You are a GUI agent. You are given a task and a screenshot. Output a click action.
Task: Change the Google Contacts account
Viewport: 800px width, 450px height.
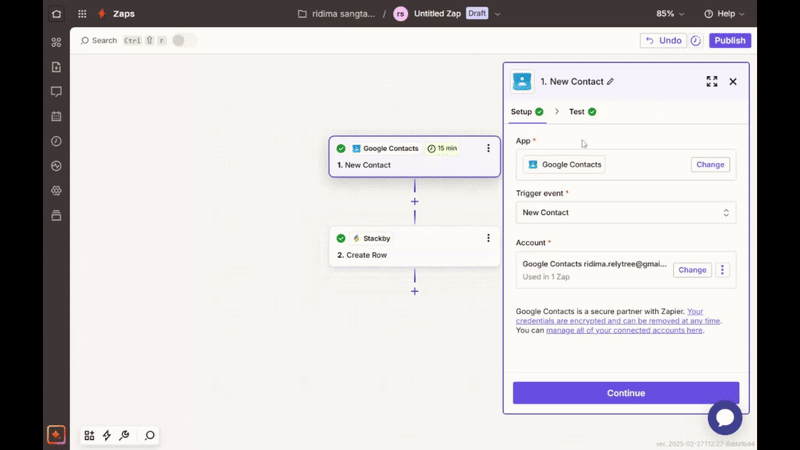click(692, 270)
